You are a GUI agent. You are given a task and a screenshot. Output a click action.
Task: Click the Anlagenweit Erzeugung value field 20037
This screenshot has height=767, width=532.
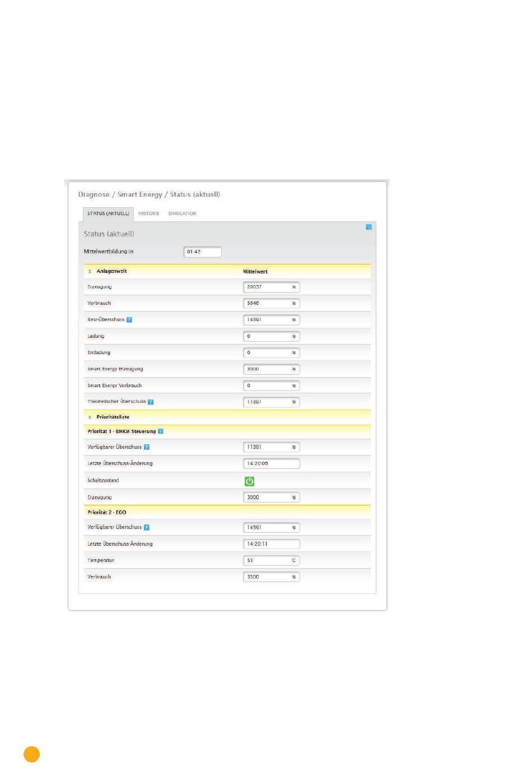[272, 287]
